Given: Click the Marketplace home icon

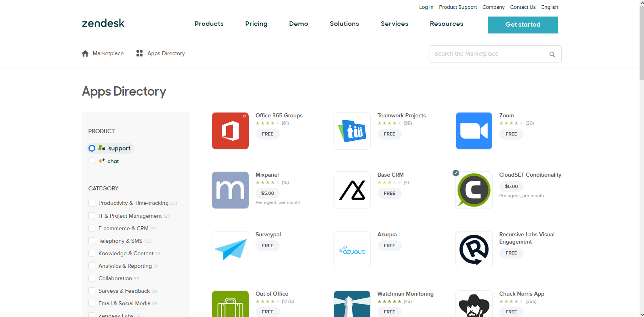Looking at the screenshot, I should (85, 54).
